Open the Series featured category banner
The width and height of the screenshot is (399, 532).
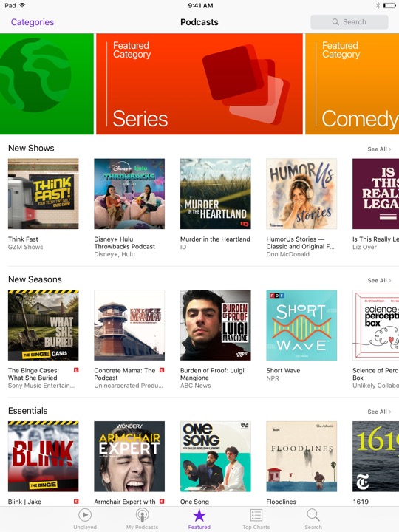199,83
